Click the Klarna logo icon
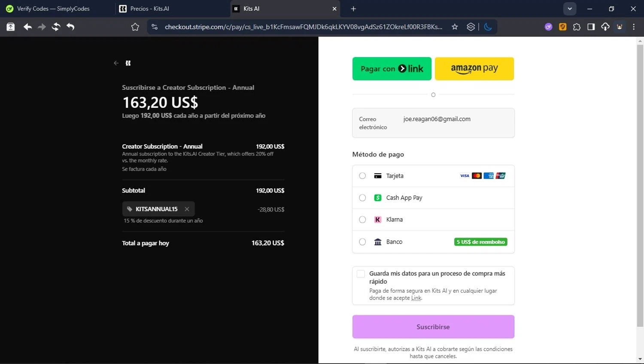 point(378,220)
